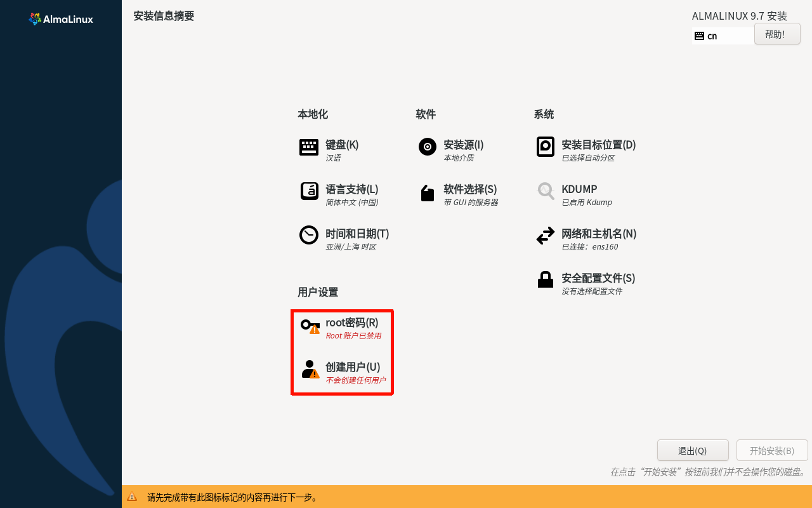Open 安全配置文件(S) settings
The width and height of the screenshot is (812, 508).
(598, 278)
